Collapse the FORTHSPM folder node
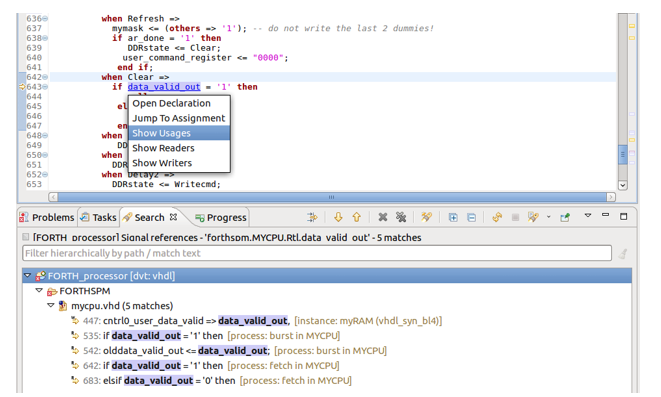This screenshot has height=397, width=661. [x=39, y=290]
